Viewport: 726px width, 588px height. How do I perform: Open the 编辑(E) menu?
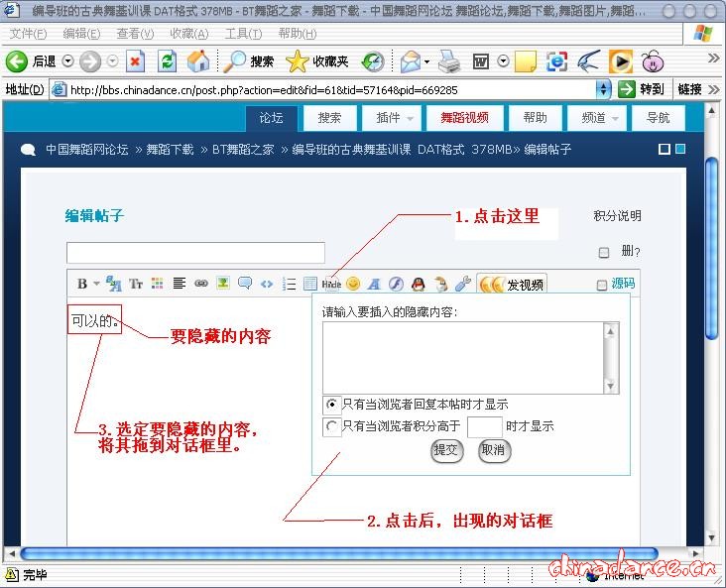[x=81, y=34]
